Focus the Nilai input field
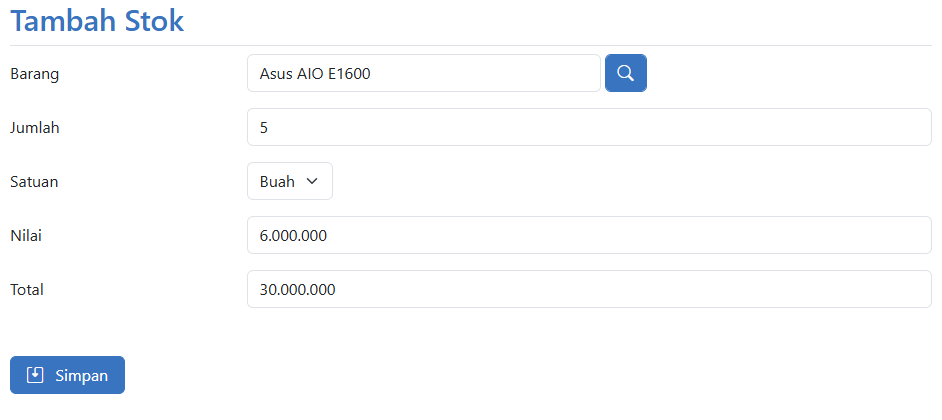This screenshot has width=942, height=420. coord(589,235)
